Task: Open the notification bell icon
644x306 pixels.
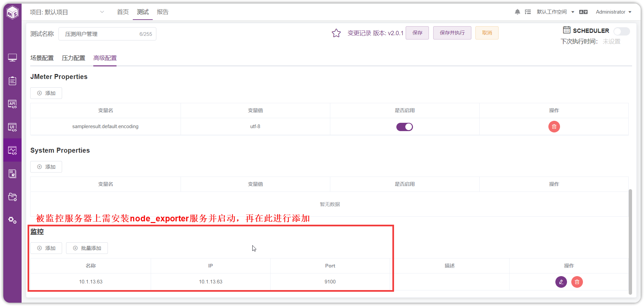Action: [x=517, y=12]
